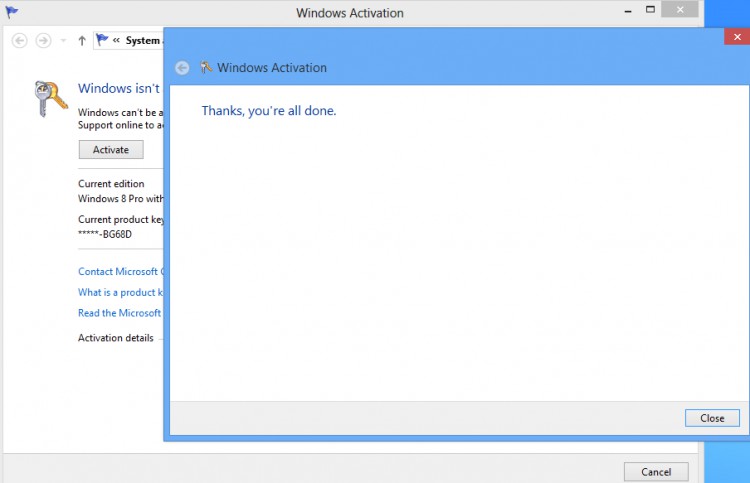Maximize the Windows Activation window
750x483 pixels.
click(x=650, y=10)
